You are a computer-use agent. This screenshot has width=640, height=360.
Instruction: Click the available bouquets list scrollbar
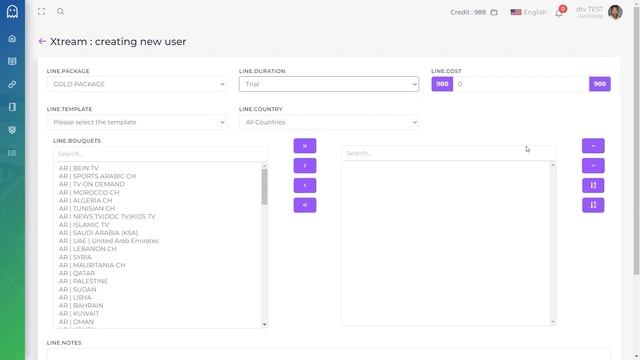264,187
